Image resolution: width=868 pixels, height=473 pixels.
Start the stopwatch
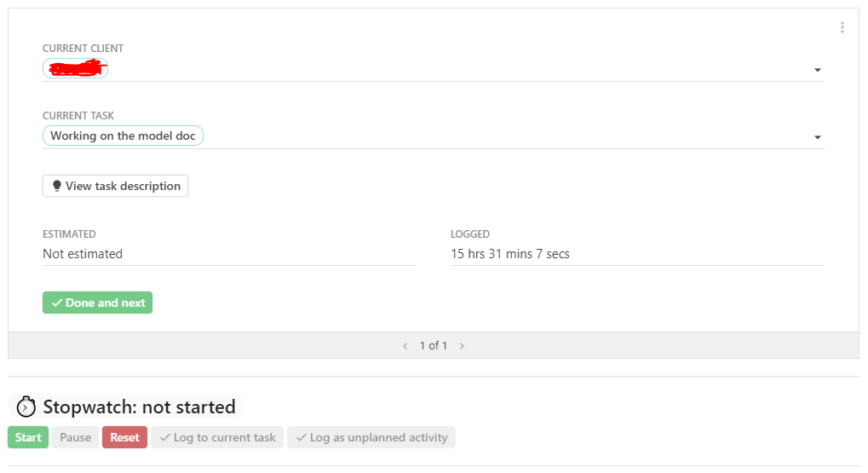tap(28, 437)
